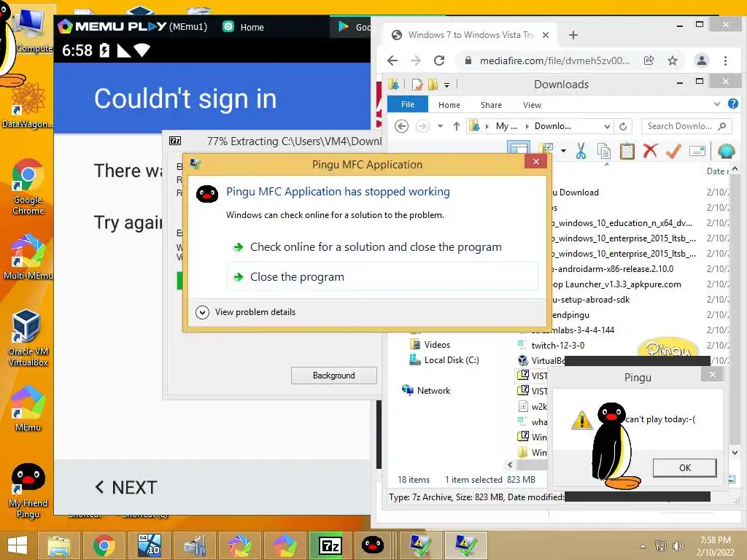Bookmark page with star icon in Chrome
747x560 pixels.
[x=672, y=61]
